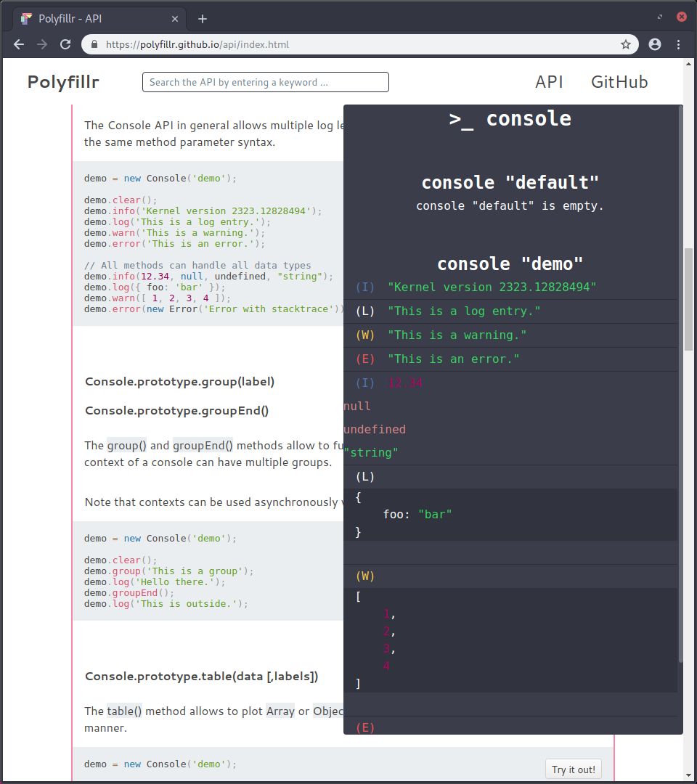The image size is (697, 784).
Task: Open the API navigation link
Action: (549, 82)
